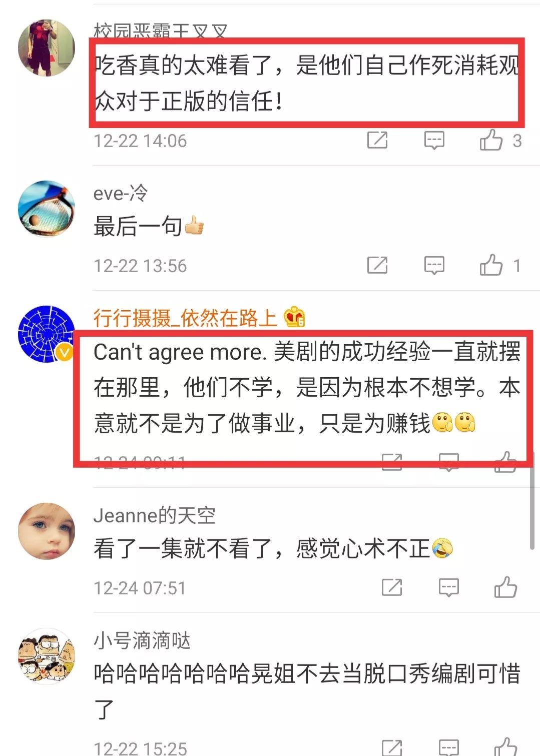This screenshot has width=540, height=756.
Task: Like Jeanne的天空's comment
Action: pos(505,587)
